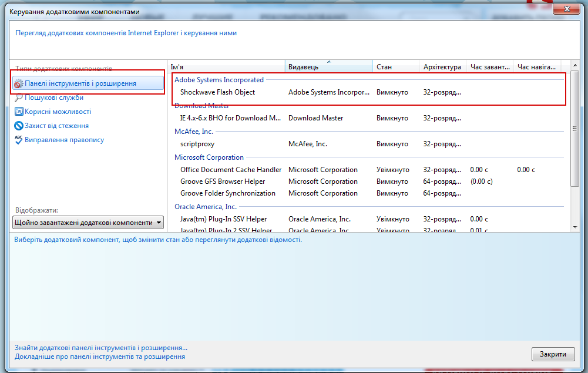This screenshot has height=373, width=588.
Task: Click the Закрити button
Action: pos(553,354)
